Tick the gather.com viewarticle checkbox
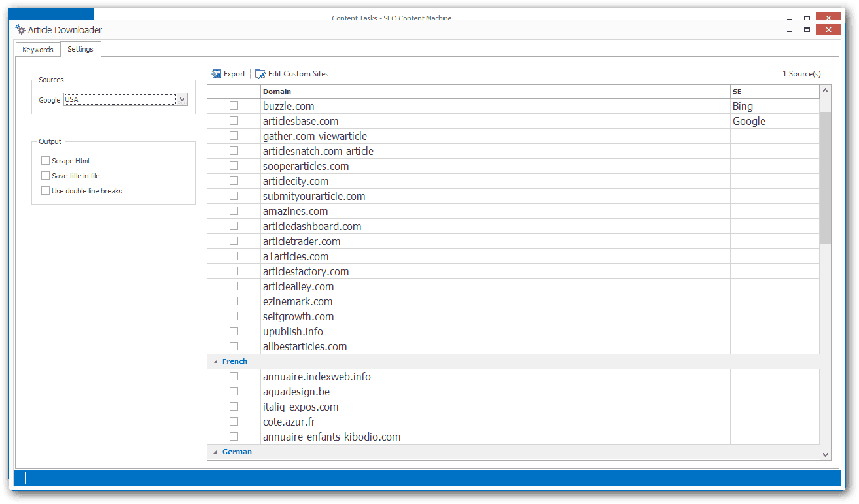This screenshot has height=504, width=859. click(x=234, y=136)
